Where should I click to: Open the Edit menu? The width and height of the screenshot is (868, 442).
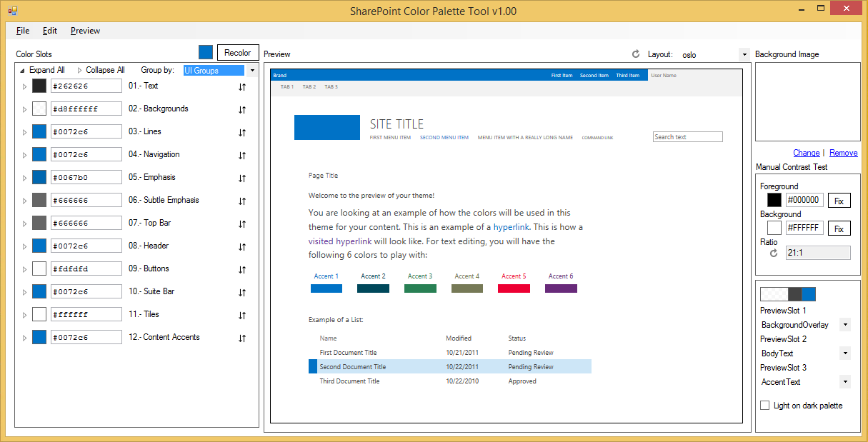click(50, 31)
